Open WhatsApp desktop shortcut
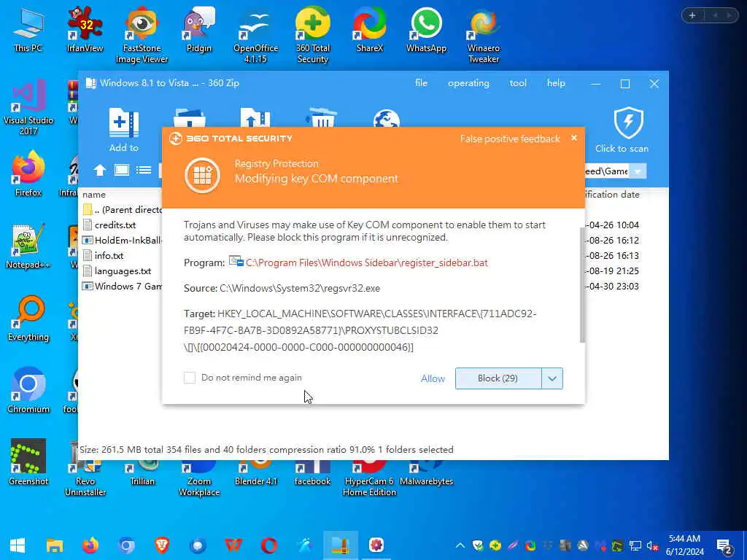Image resolution: width=747 pixels, height=560 pixels. pos(426,29)
